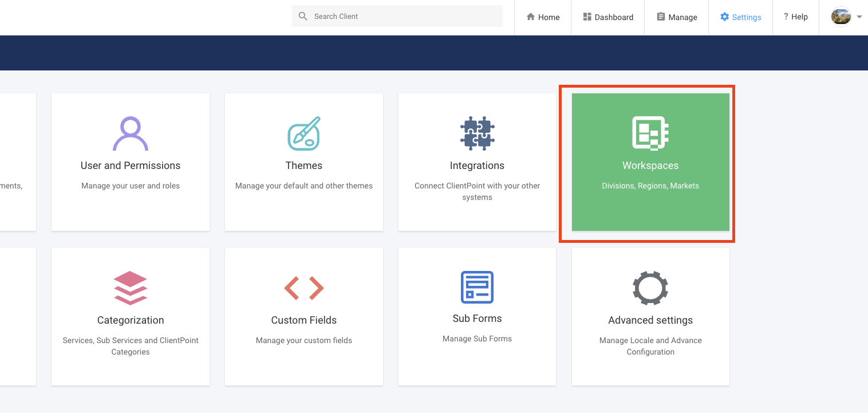Click the Home icon in the navigation bar
The image size is (868, 413).
click(x=530, y=17)
